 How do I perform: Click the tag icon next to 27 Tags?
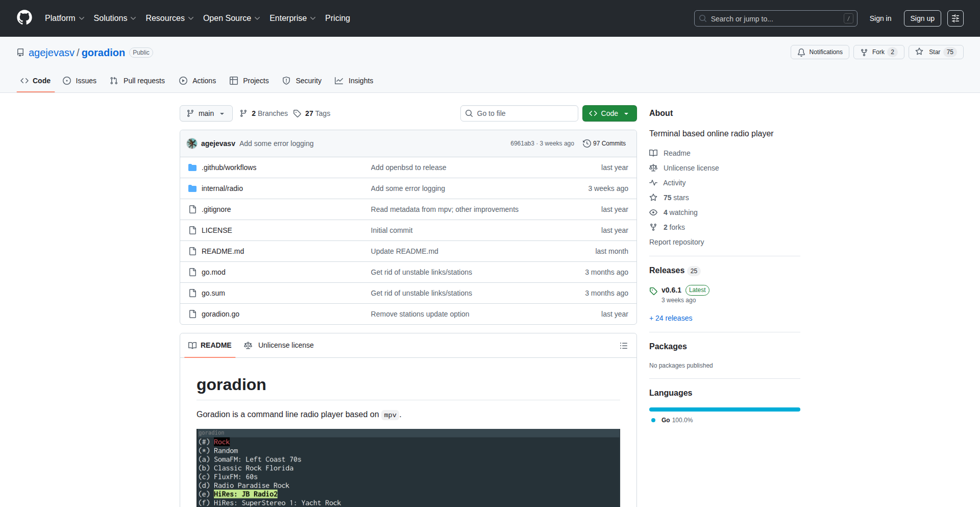297,113
